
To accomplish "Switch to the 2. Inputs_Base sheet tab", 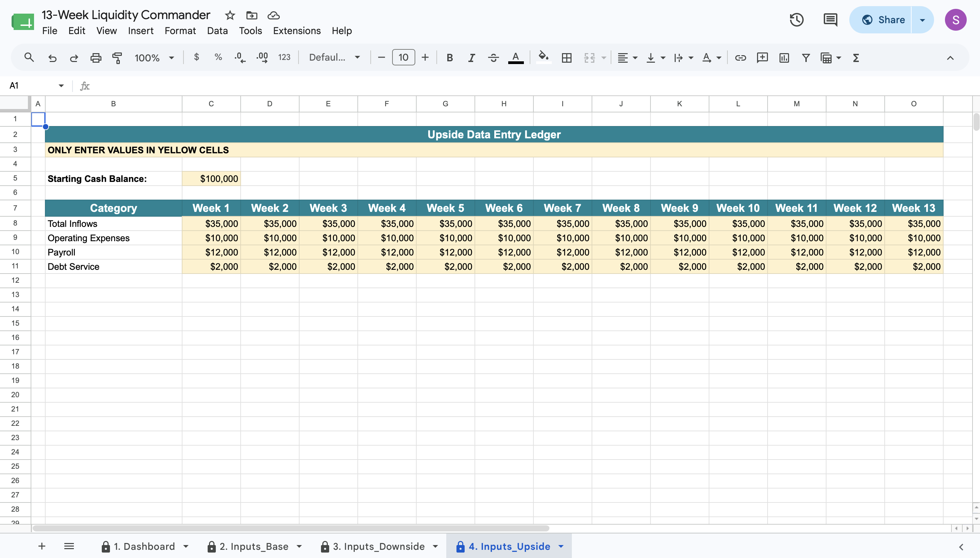I will click(x=254, y=546).
